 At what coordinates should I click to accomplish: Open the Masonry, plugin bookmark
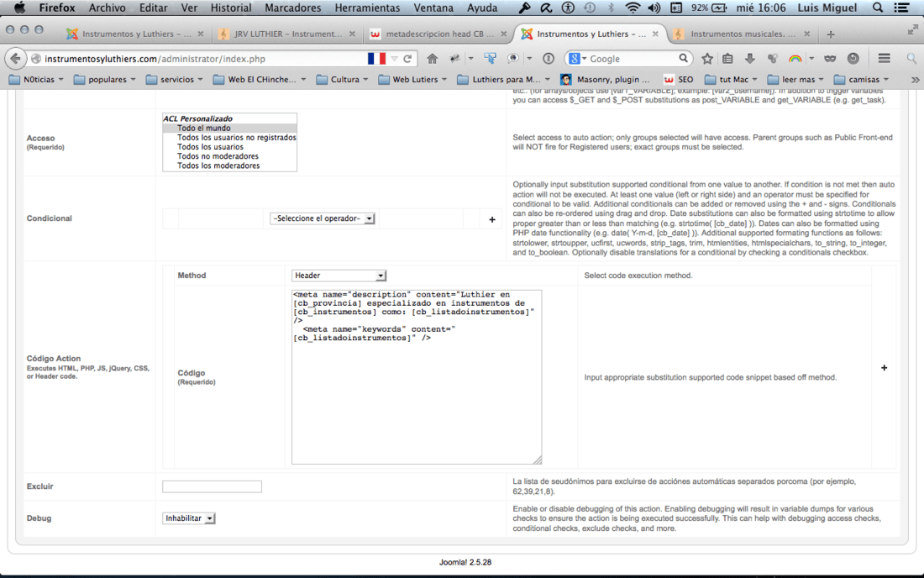pos(605,80)
